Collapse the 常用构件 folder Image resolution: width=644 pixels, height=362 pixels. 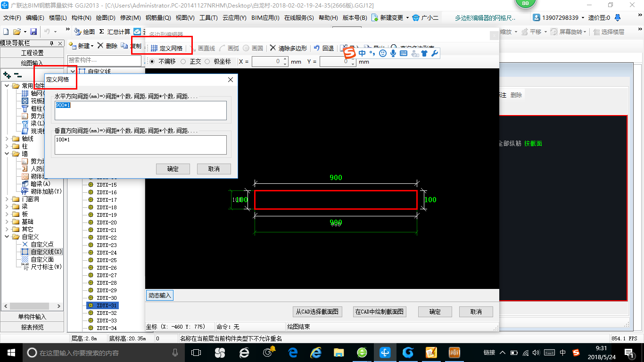point(7,86)
